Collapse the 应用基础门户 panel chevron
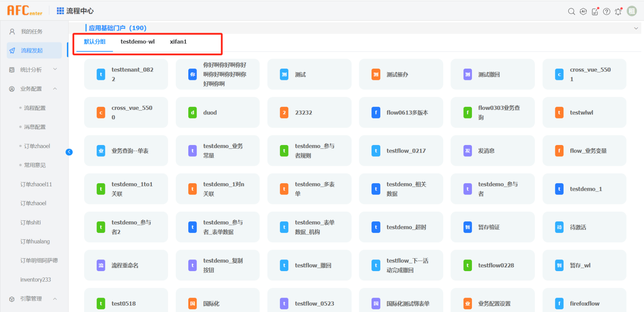 point(636,28)
